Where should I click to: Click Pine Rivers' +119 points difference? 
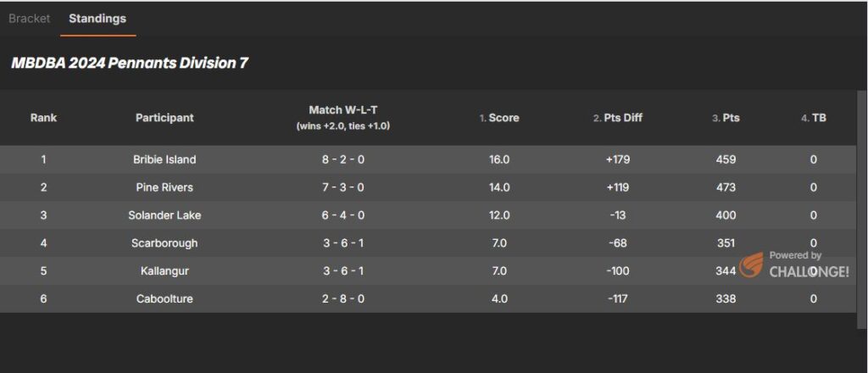pyautogui.click(x=618, y=187)
